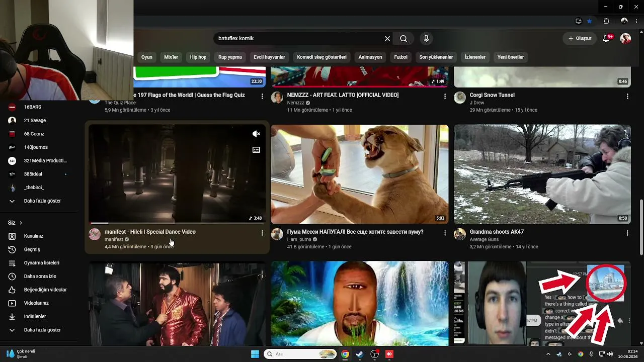Play the puma paw video thumbnail
Screen dimensions: 644x362
click(x=360, y=174)
